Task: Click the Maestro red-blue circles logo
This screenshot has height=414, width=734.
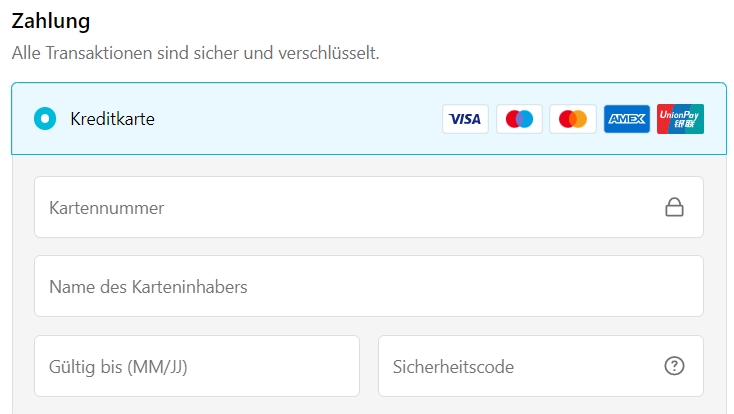Action: (x=519, y=119)
